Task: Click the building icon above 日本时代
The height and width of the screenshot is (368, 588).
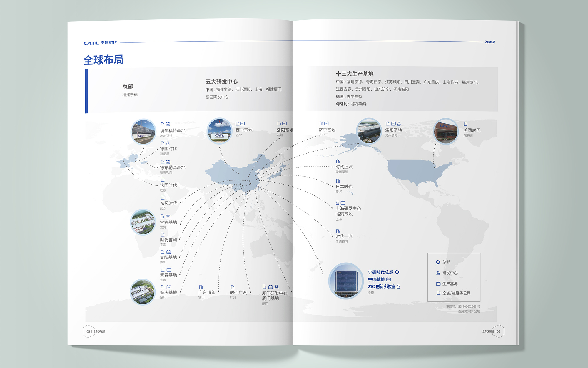Action: [338, 181]
